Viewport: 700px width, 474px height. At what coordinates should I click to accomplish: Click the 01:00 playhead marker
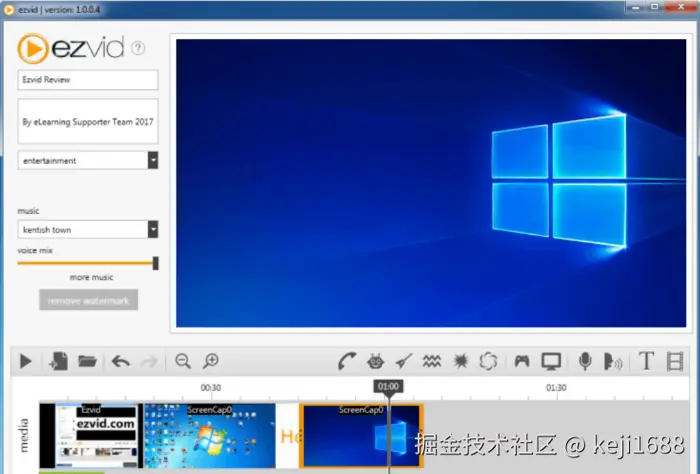[x=388, y=387]
